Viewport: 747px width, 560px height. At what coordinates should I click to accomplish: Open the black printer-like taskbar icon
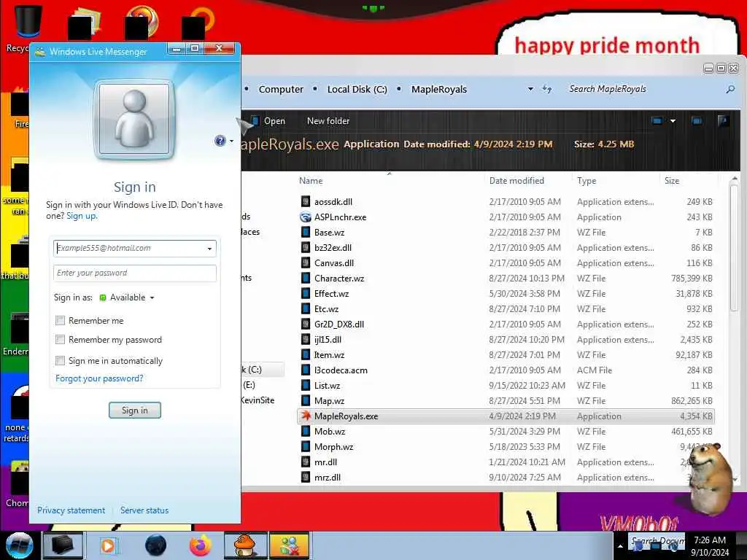tap(63, 545)
